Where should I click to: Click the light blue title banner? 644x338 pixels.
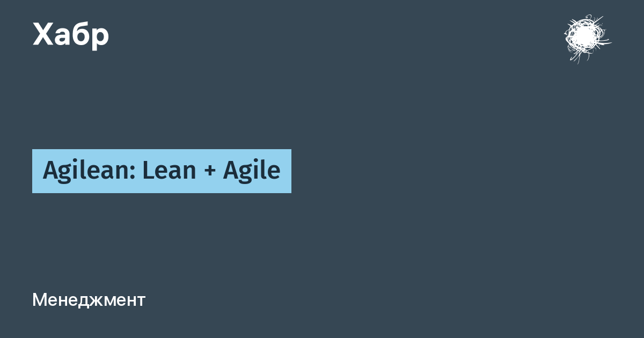point(162,171)
